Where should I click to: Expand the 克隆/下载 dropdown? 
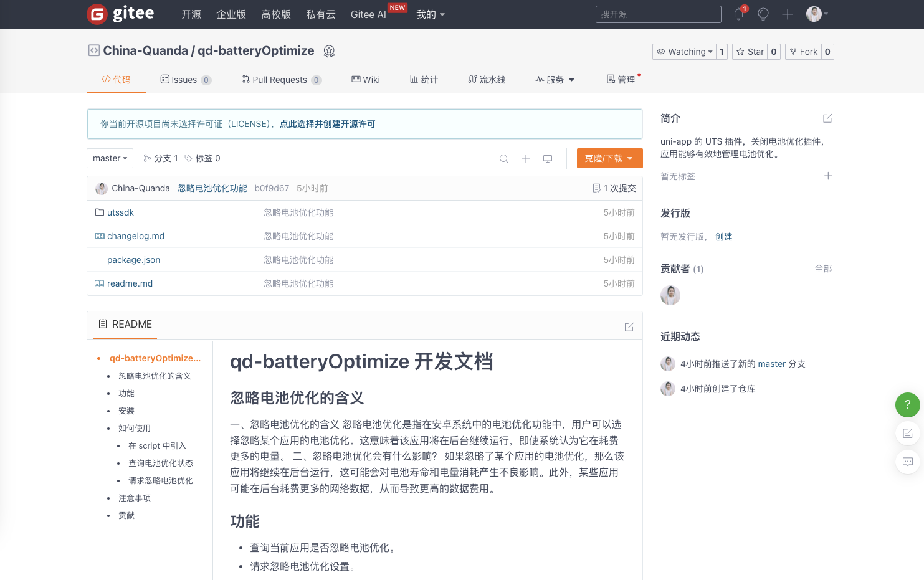click(609, 158)
